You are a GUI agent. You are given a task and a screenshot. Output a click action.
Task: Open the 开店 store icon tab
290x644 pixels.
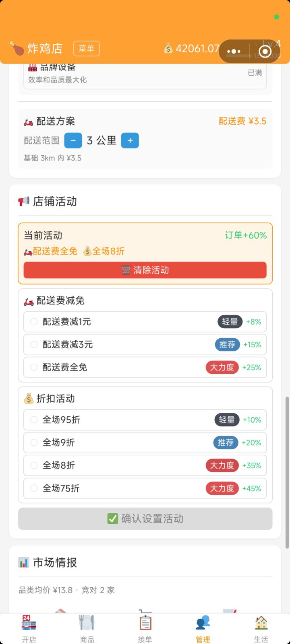[x=29, y=623]
